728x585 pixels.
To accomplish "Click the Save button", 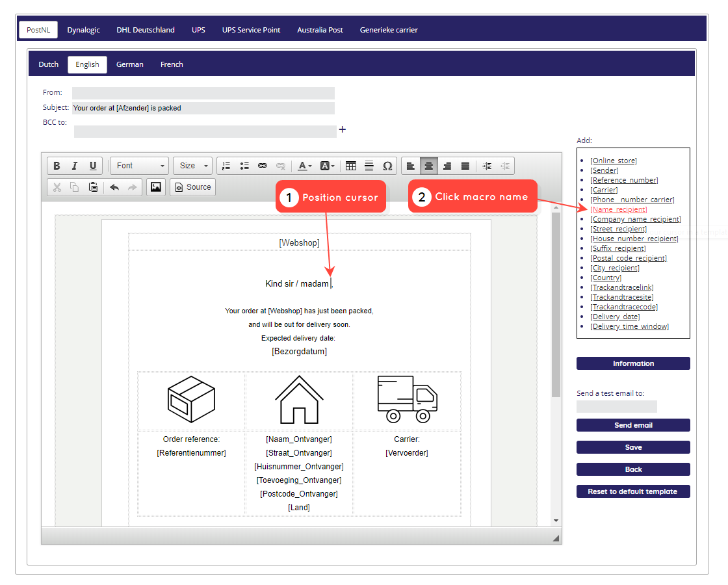I will (x=633, y=447).
